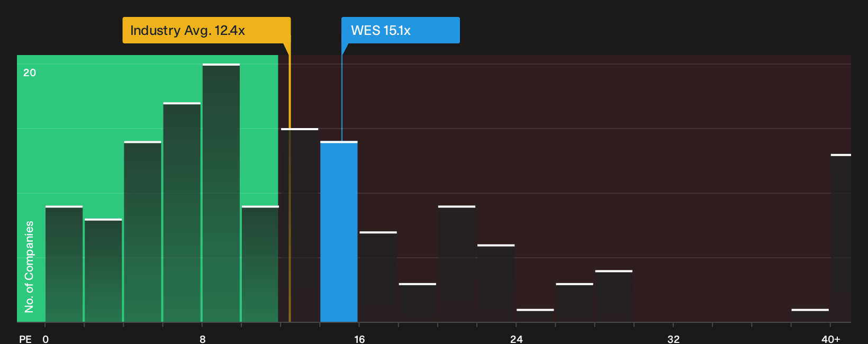Select the tallest bar at PE 8
This screenshot has width=868, height=344.
221,193
